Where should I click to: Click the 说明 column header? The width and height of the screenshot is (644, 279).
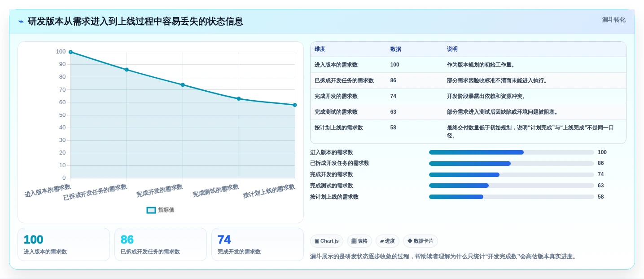pos(452,49)
